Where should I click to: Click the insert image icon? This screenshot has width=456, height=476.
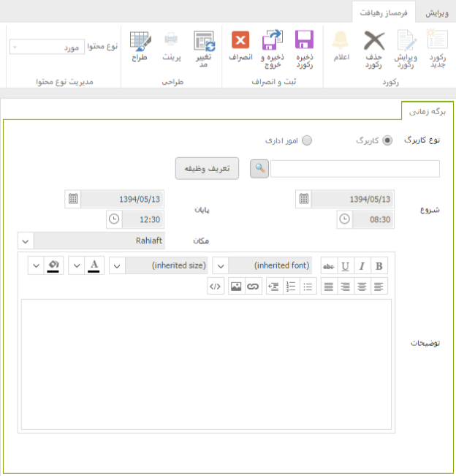[x=236, y=286]
